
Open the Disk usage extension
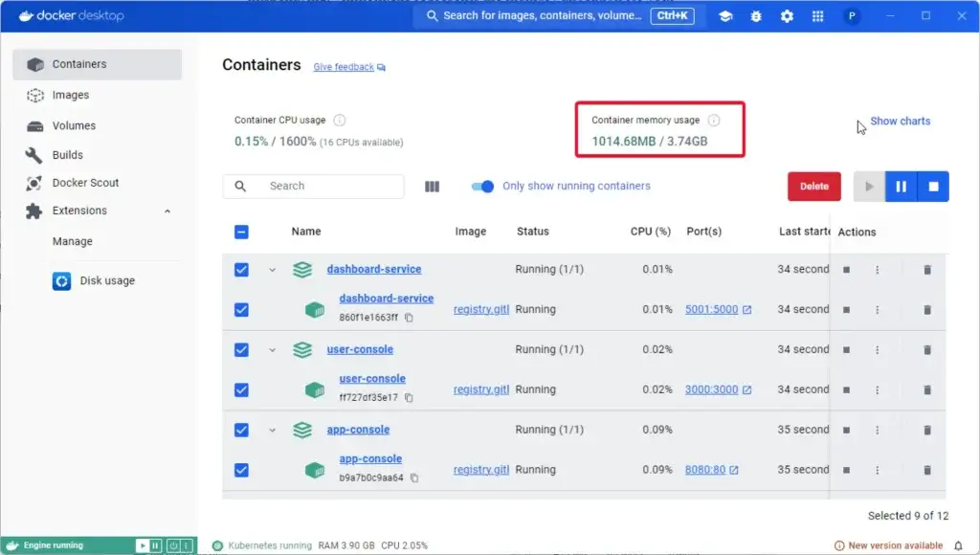(x=94, y=281)
